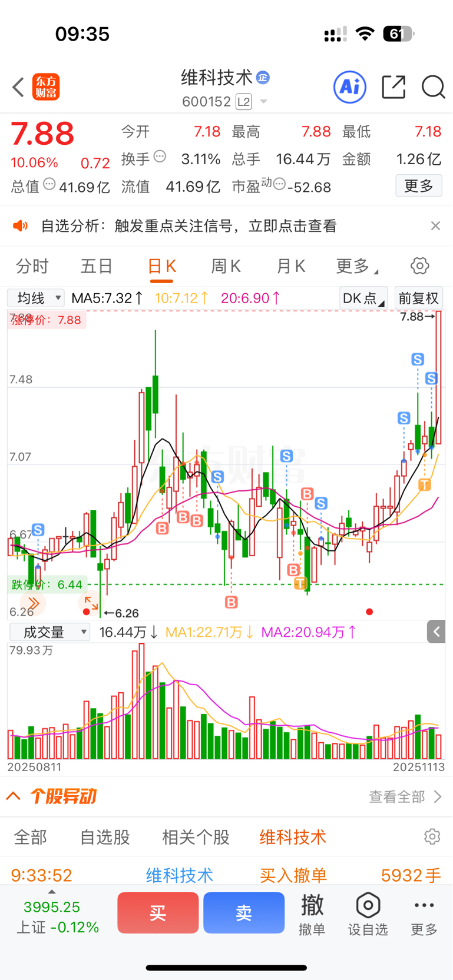Tap the orange speaker announcement icon
453x980 pixels.
[x=21, y=226]
